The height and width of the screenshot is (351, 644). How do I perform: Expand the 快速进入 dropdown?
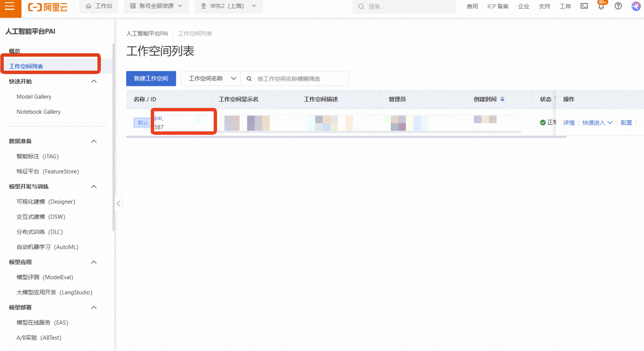coord(597,123)
